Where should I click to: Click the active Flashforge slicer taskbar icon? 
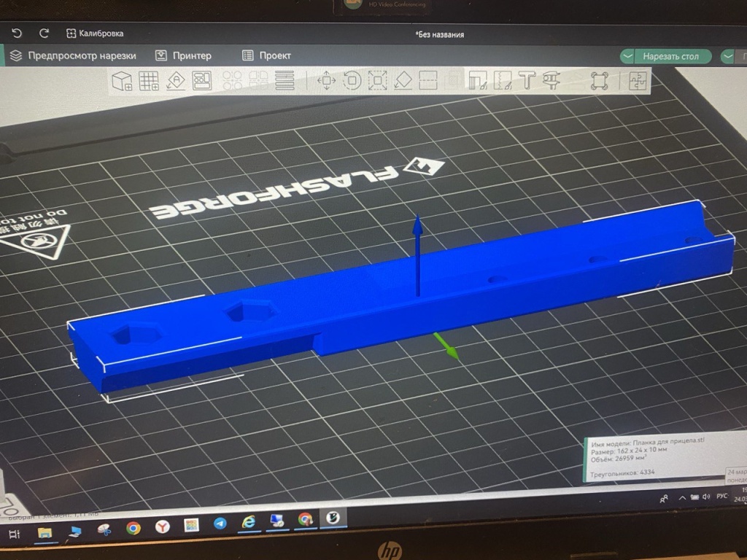click(x=332, y=517)
